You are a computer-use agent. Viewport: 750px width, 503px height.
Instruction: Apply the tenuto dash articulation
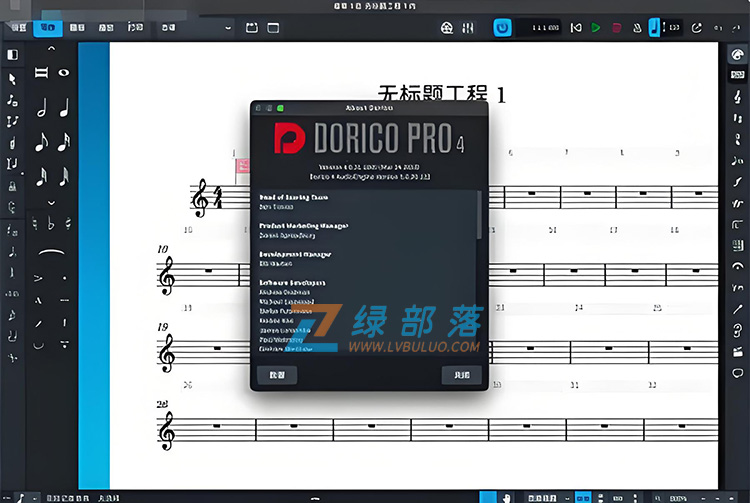pyautogui.click(x=64, y=300)
